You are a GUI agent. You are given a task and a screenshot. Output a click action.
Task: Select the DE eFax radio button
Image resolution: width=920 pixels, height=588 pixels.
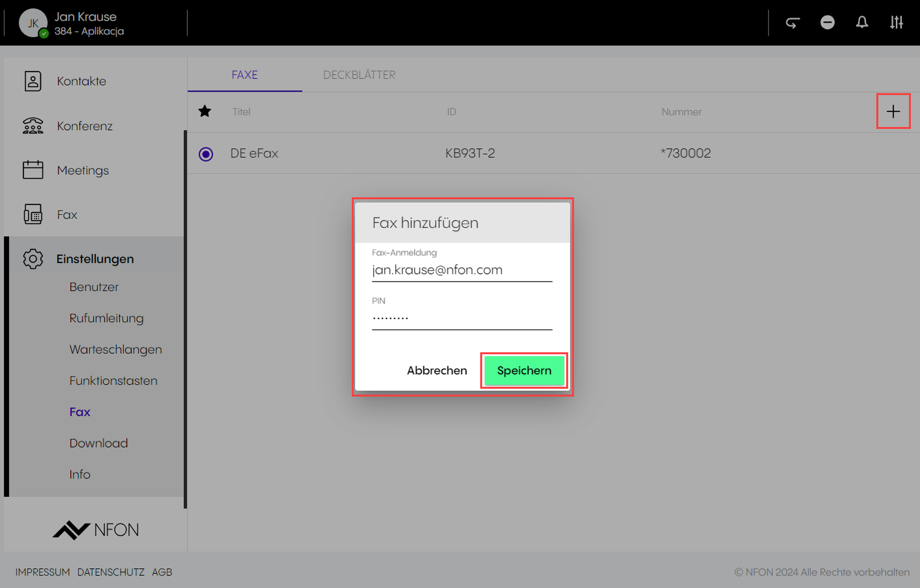coord(206,154)
